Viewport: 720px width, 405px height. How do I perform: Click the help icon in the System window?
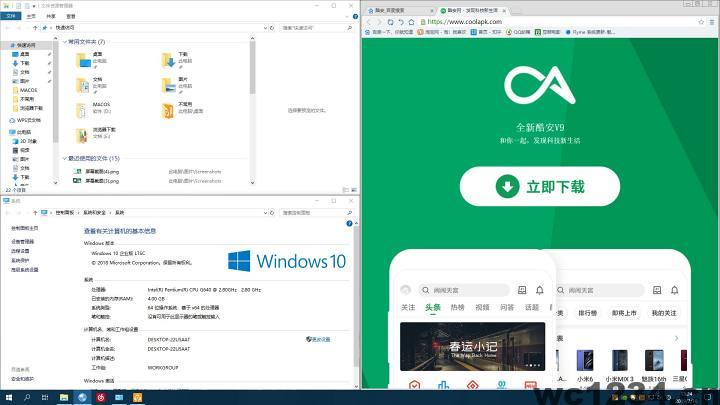click(349, 224)
